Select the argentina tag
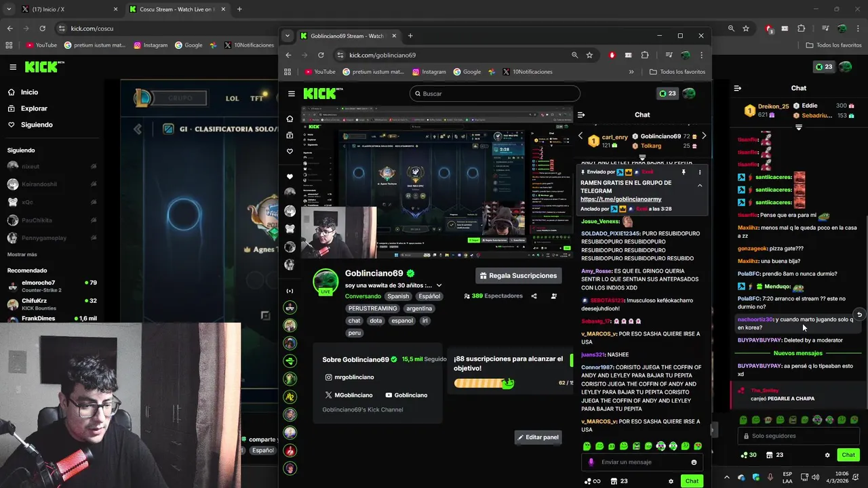 pos(419,308)
